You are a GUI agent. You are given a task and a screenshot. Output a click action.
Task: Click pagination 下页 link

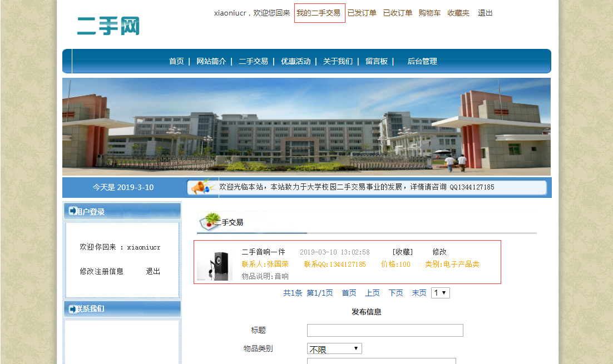(396, 293)
